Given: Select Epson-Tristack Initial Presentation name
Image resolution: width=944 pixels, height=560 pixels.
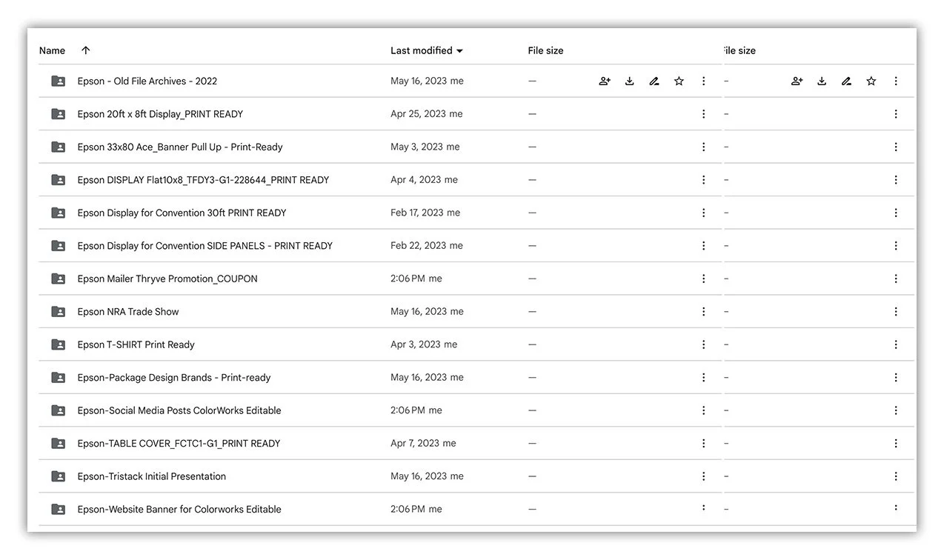Looking at the screenshot, I should (151, 476).
